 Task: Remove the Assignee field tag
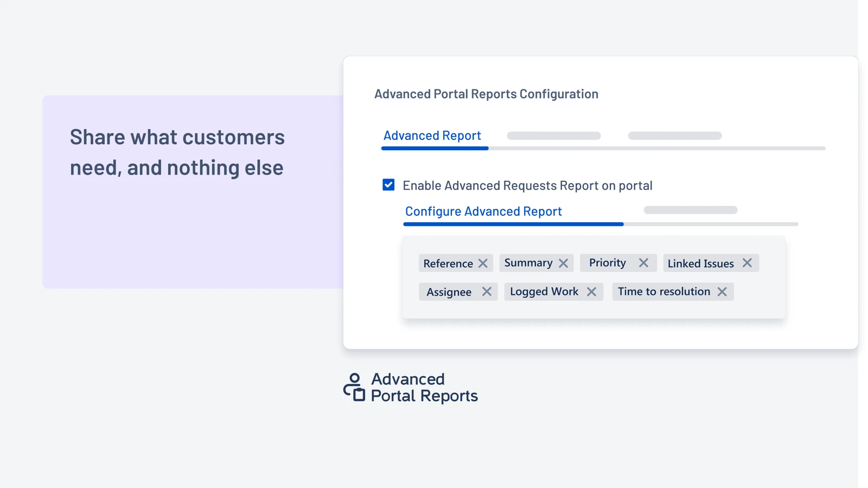[487, 292]
